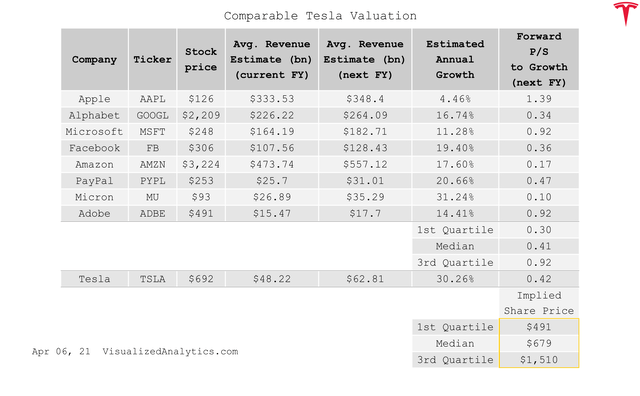Viewport: 640px width, 396px height.
Task: Click the Estimated Annual Growth header
Action: 455,60
